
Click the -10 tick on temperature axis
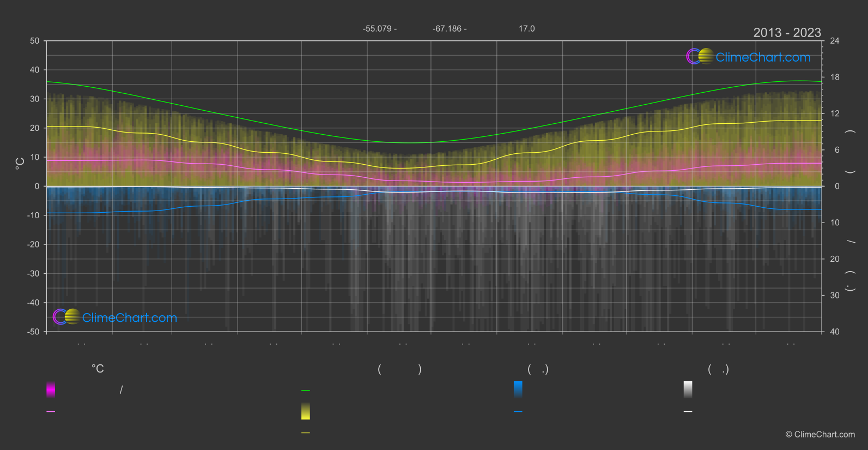pos(33,215)
